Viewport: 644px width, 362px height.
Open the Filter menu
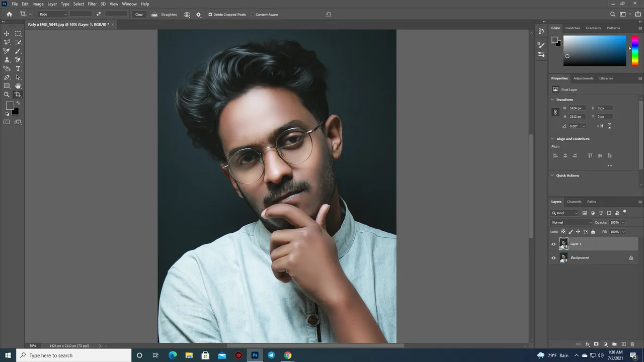click(x=92, y=4)
